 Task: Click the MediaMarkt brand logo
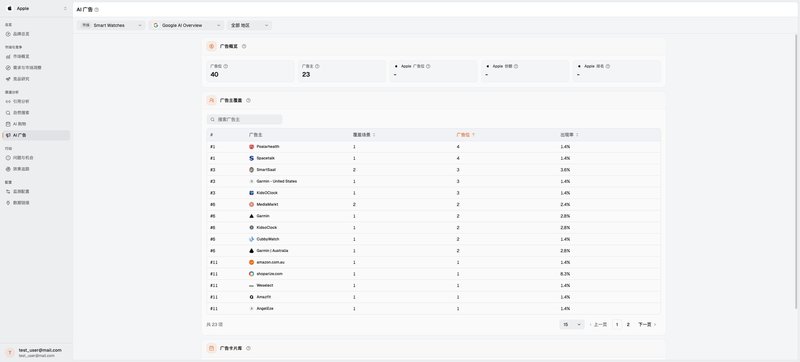(x=252, y=204)
